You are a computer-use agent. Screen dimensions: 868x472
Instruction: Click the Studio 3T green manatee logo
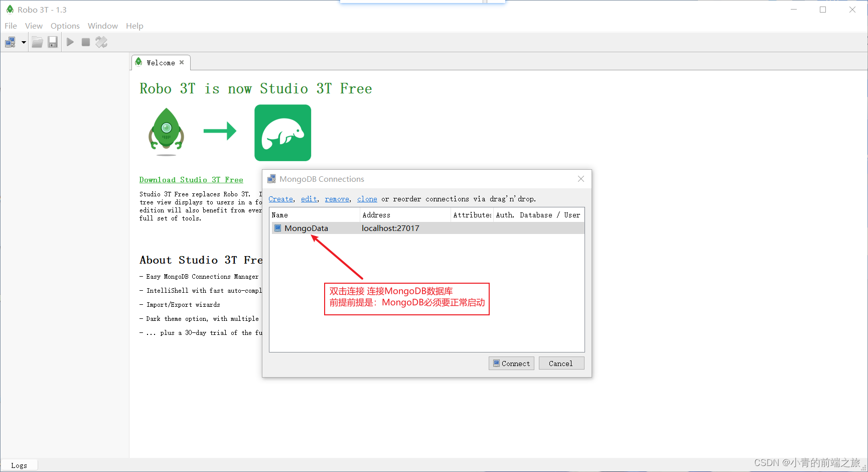[282, 133]
